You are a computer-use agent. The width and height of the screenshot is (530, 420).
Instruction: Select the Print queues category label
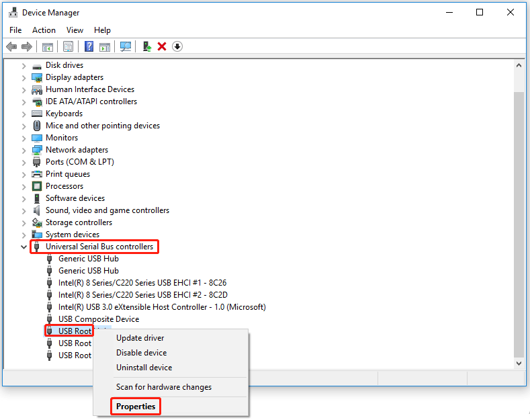pyautogui.click(x=68, y=174)
